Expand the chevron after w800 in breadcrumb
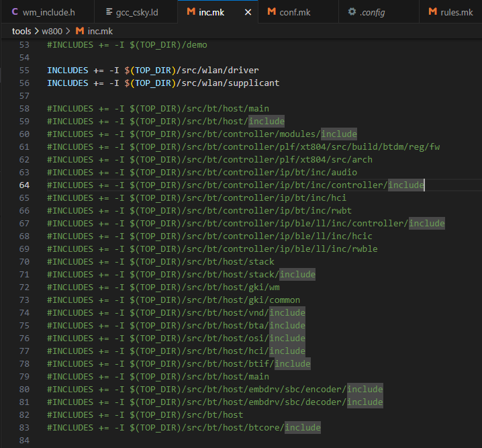482x448 pixels. pyautogui.click(x=68, y=31)
